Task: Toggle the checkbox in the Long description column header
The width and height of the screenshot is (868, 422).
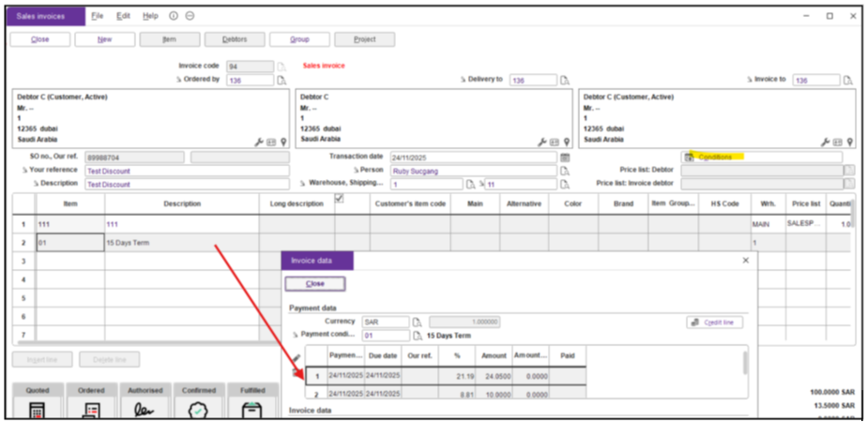Action: point(340,199)
